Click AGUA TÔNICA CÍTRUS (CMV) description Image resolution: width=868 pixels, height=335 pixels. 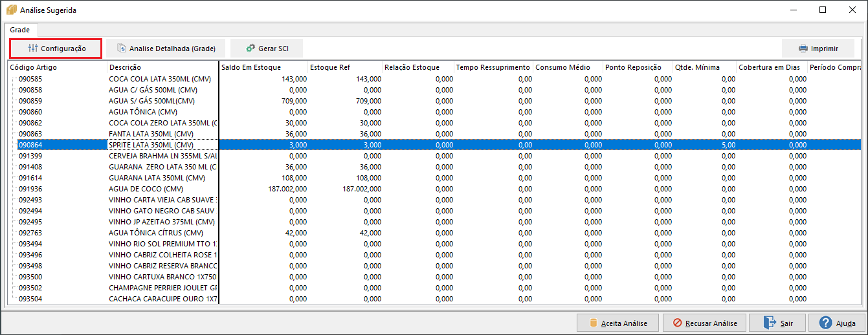point(156,233)
